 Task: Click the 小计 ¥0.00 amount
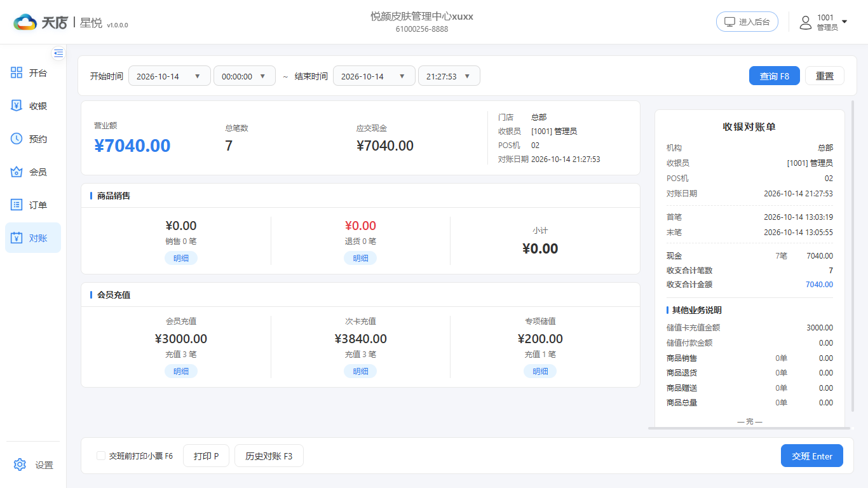pos(540,248)
